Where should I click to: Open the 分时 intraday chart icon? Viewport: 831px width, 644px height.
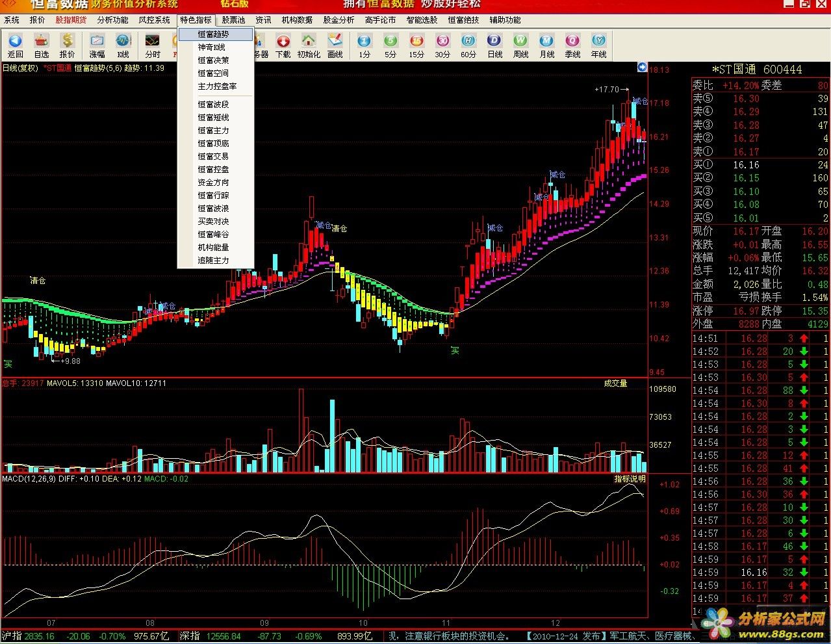(153, 41)
